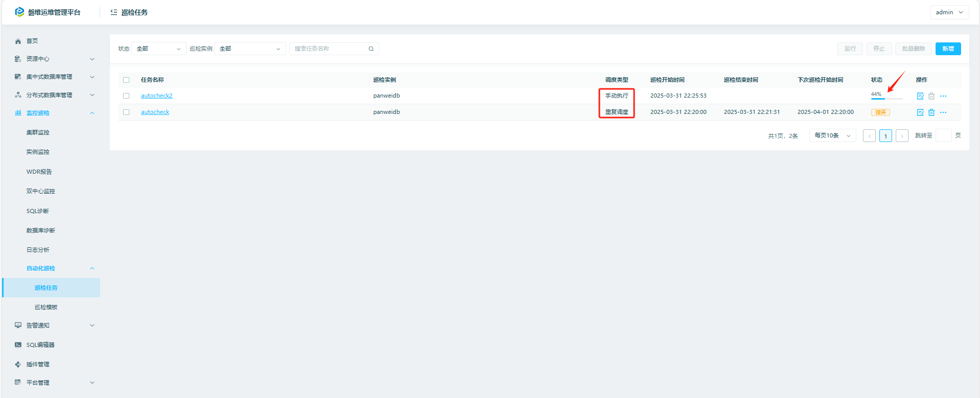This screenshot has height=398, width=980.
Task: Open 双中心监控 in the sidebar
Action: pyautogui.click(x=41, y=191)
